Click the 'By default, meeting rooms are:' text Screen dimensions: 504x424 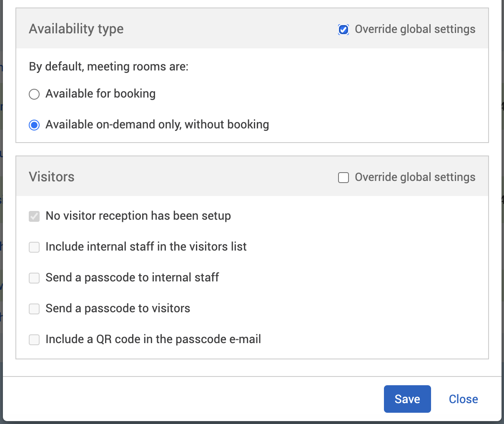click(x=108, y=67)
